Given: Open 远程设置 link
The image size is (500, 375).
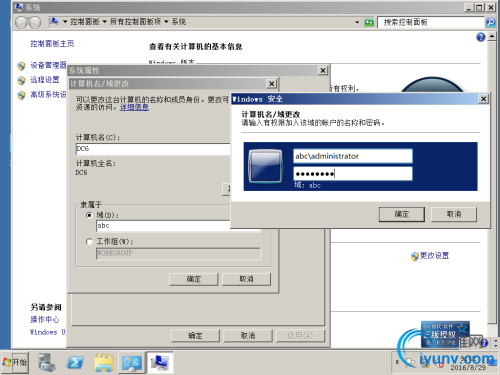Looking at the screenshot, I should click(45, 80).
